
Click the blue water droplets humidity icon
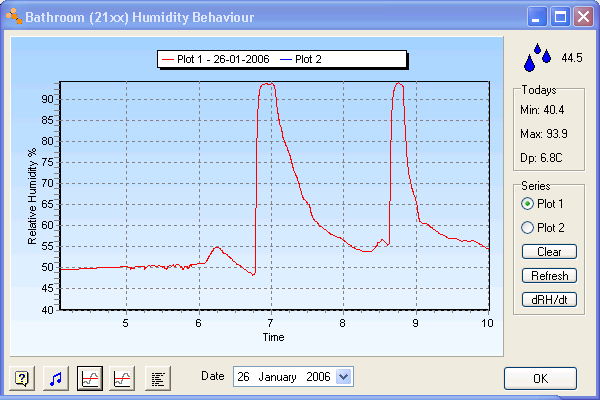tap(538, 58)
